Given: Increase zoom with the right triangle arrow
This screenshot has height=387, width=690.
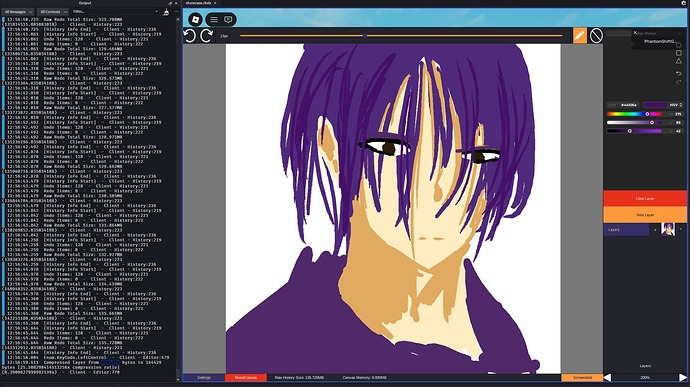Looking at the screenshot, I should coord(683,377).
